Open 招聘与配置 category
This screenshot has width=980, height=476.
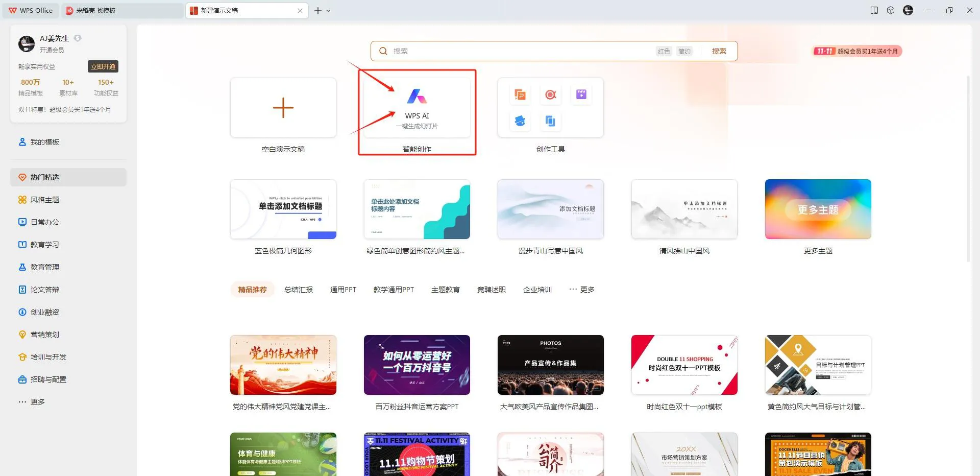pos(68,379)
